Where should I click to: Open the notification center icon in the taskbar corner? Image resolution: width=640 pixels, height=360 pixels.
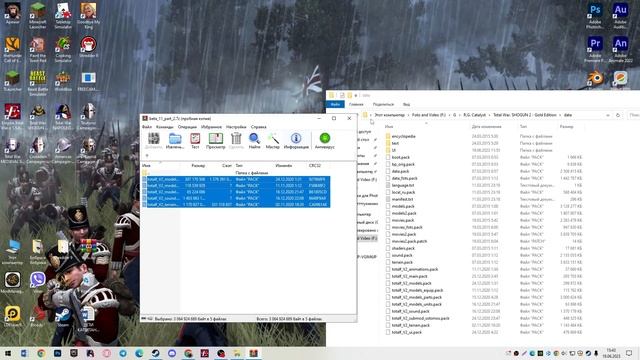coord(629,353)
